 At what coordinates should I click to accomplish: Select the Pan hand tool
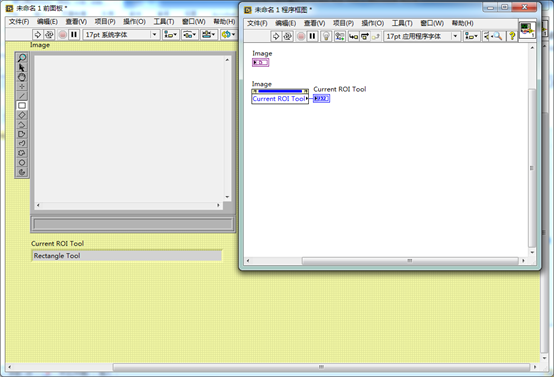click(22, 77)
